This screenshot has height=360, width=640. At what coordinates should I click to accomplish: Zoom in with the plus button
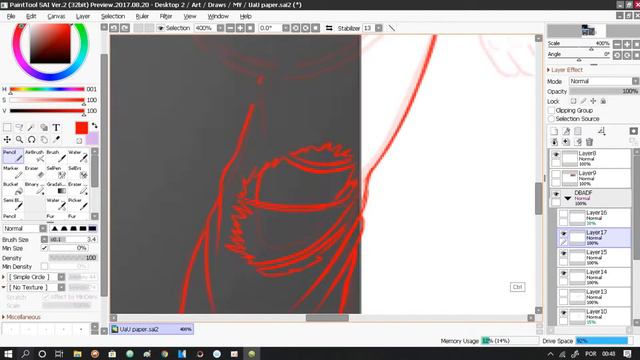(240, 28)
